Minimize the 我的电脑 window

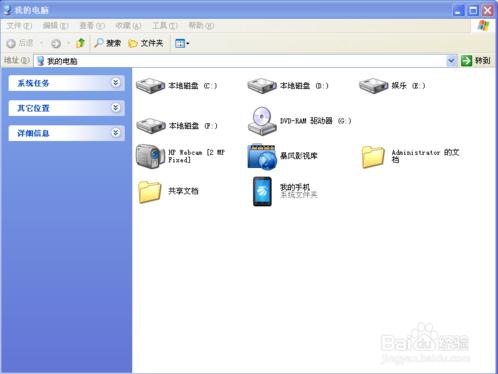[459, 10]
